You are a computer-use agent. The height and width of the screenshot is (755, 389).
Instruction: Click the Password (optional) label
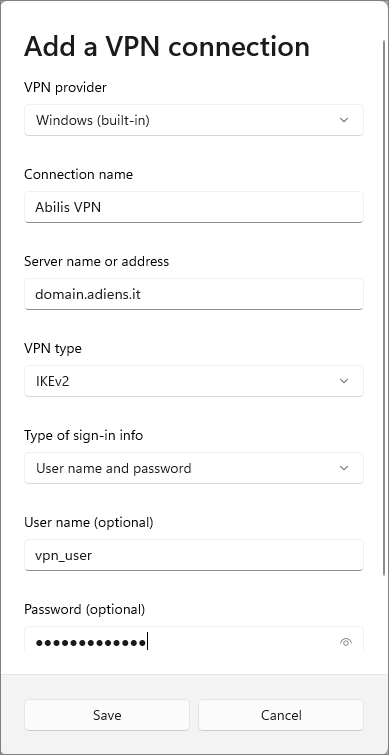[84, 610]
